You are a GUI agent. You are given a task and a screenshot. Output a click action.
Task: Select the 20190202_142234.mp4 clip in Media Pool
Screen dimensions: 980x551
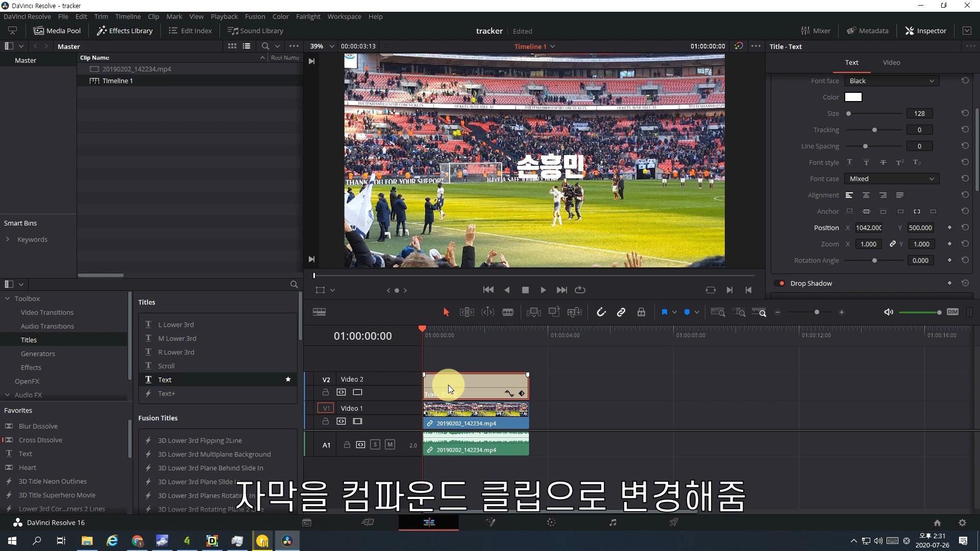pos(136,69)
